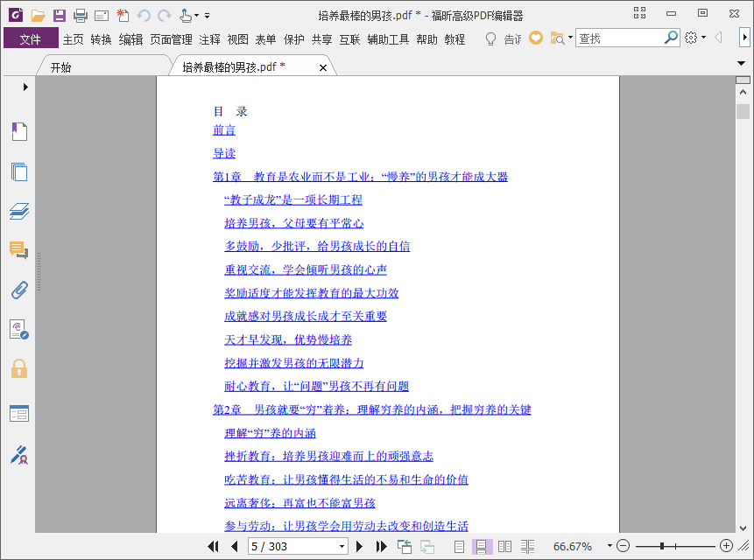Go to the previous page
The width and height of the screenshot is (754, 560).
coord(235,546)
